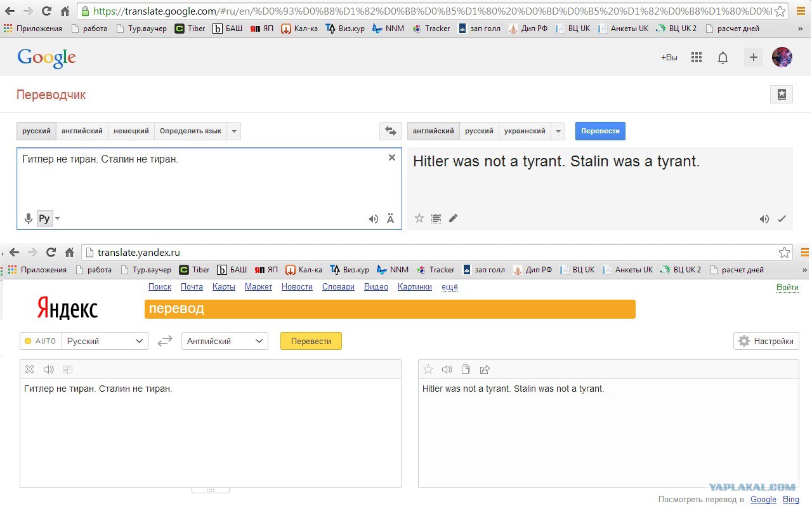Expand the Ру input method options
Viewport: 812px width, 506px height.
click(57, 219)
